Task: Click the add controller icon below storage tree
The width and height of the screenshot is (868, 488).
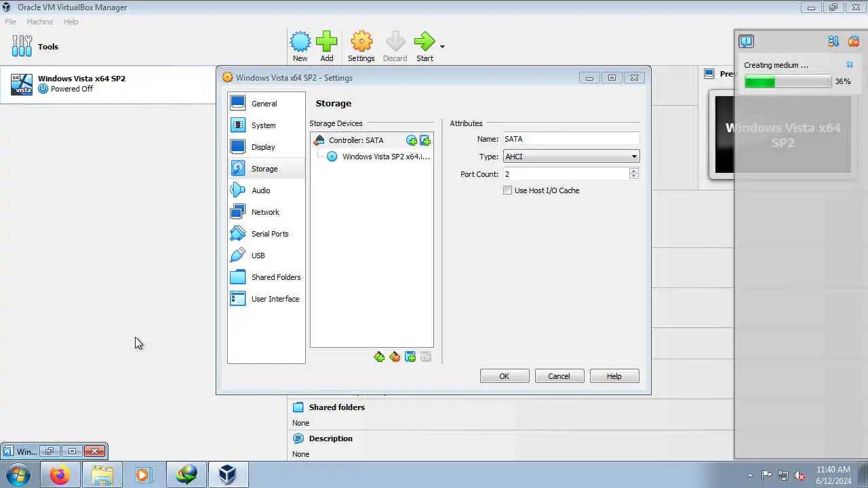Action: point(379,357)
